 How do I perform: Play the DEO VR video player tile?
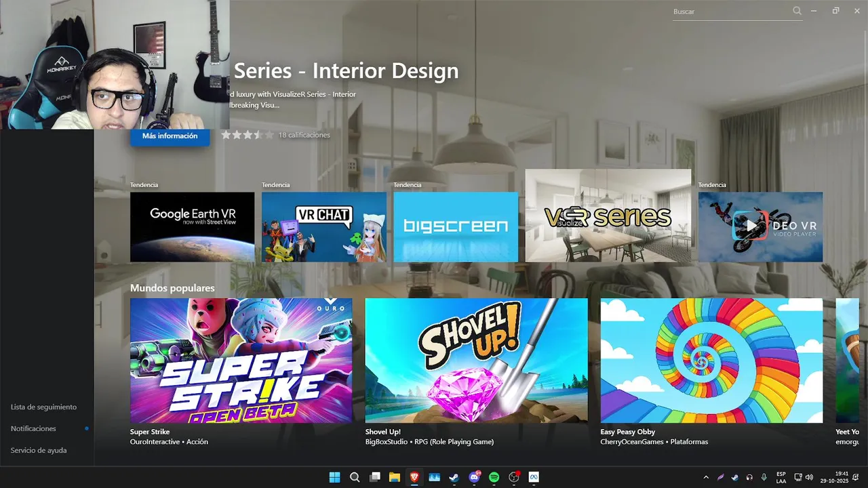[760, 227]
